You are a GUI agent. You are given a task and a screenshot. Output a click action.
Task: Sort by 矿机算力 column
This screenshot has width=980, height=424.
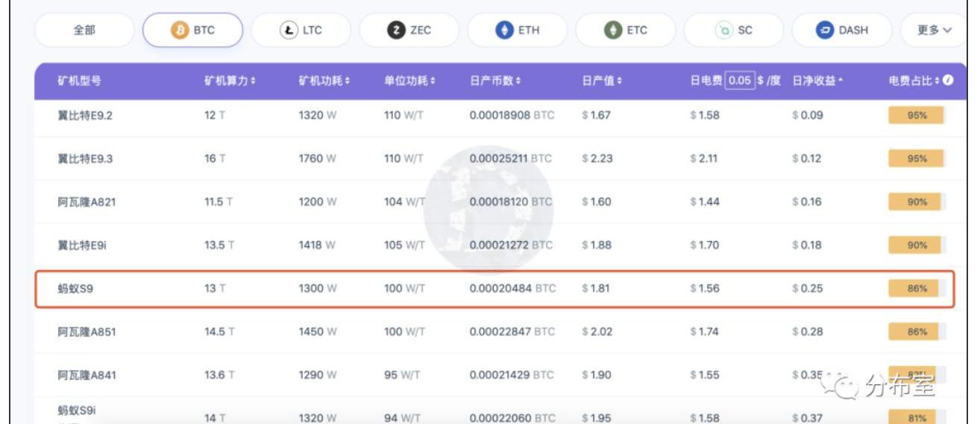(230, 81)
